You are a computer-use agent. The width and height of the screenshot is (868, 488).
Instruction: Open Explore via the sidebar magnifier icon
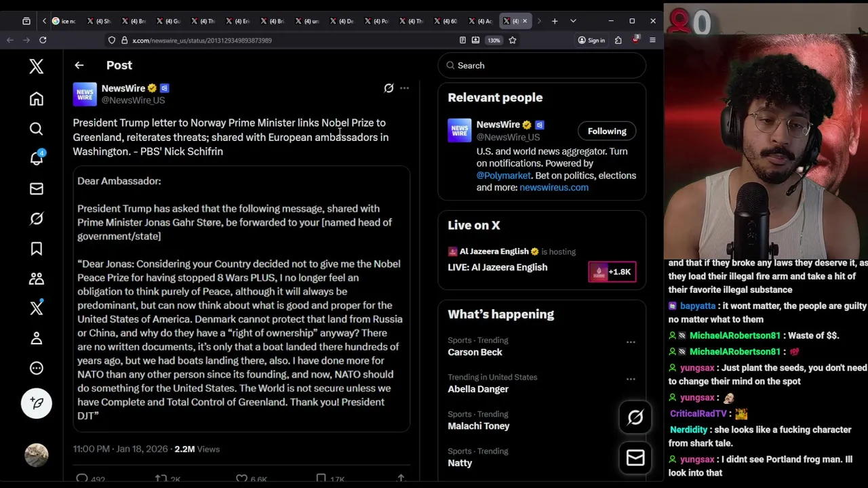pos(37,129)
